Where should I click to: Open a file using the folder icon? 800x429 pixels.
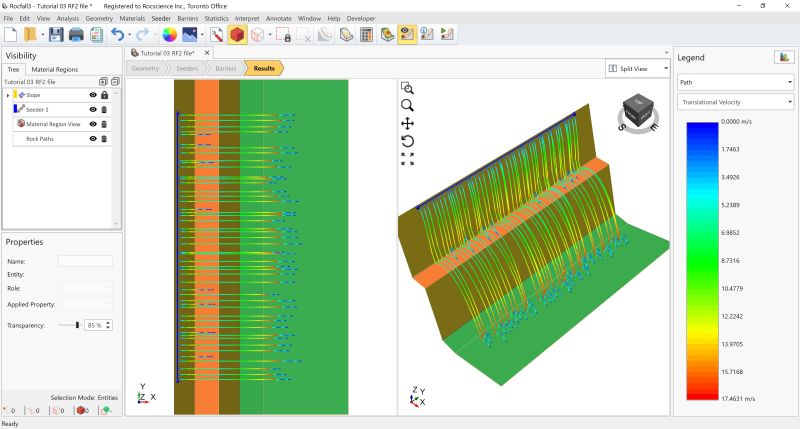coord(30,35)
